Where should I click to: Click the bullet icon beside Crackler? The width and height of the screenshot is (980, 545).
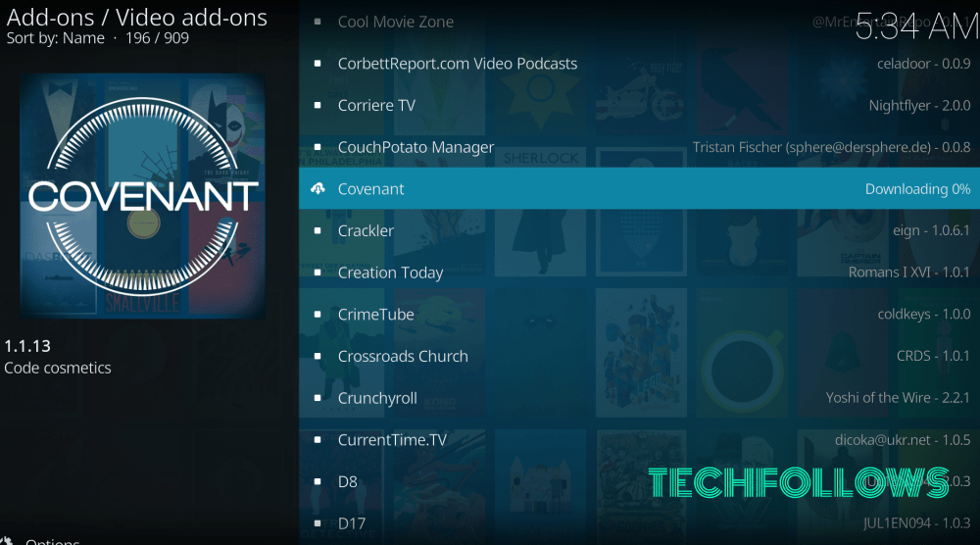pyautogui.click(x=318, y=230)
